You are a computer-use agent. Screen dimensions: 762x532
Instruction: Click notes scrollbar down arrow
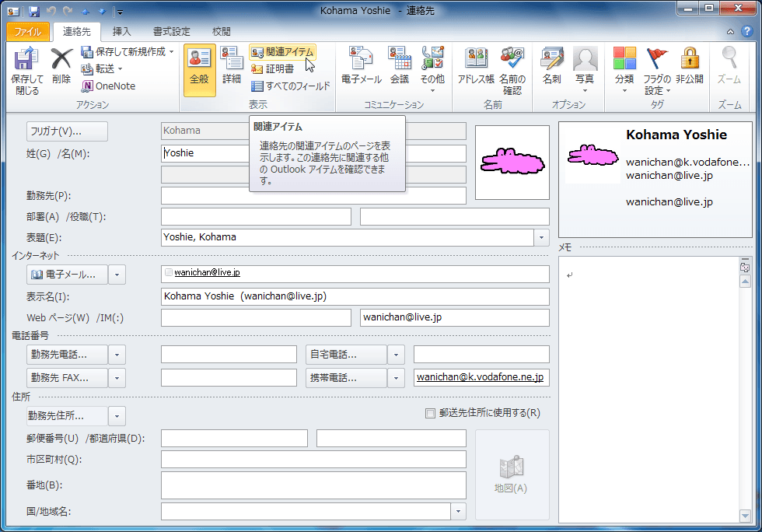click(745, 516)
